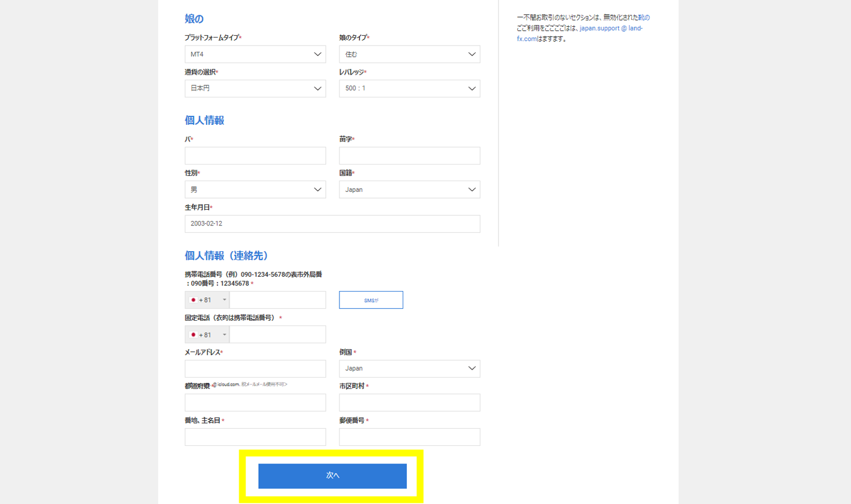Viewport: 851px width, 504px height.
Task: Expand the 通貨の選択 dropdown showing 日本円
Action: [x=255, y=88]
